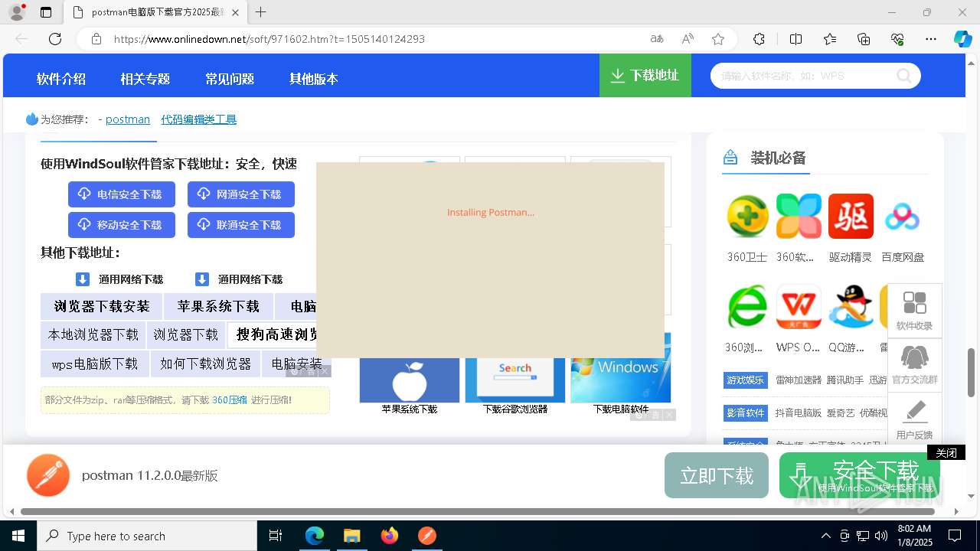The image size is (980, 551).
Task: Add page to favorites star icon
Action: click(x=718, y=39)
